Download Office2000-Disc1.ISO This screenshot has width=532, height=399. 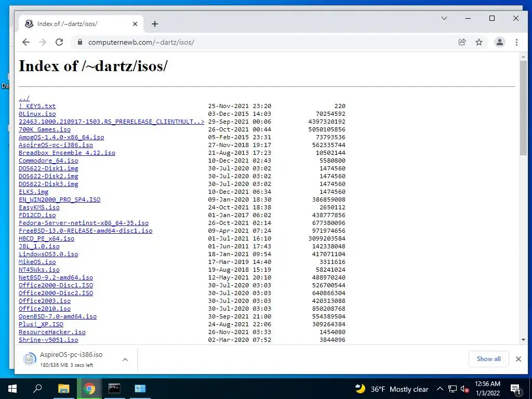click(56, 286)
